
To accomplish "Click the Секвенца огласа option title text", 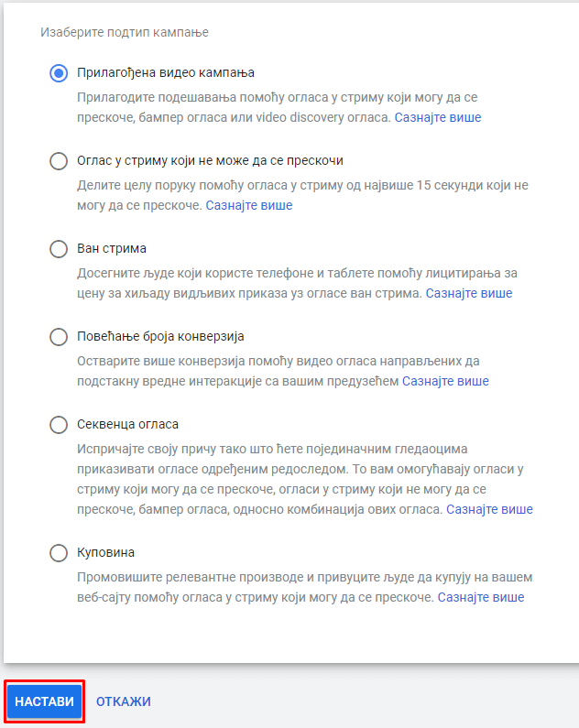I will click(x=127, y=424).
